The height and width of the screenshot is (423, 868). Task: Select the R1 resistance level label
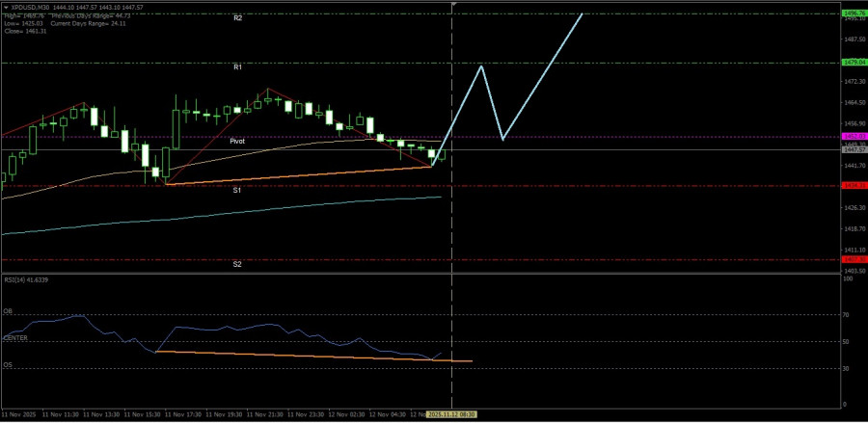(x=237, y=67)
